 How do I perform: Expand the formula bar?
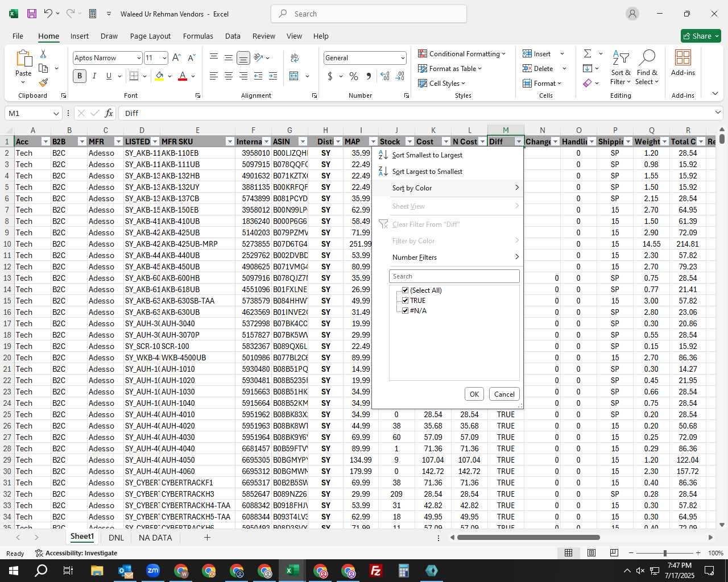tap(718, 113)
